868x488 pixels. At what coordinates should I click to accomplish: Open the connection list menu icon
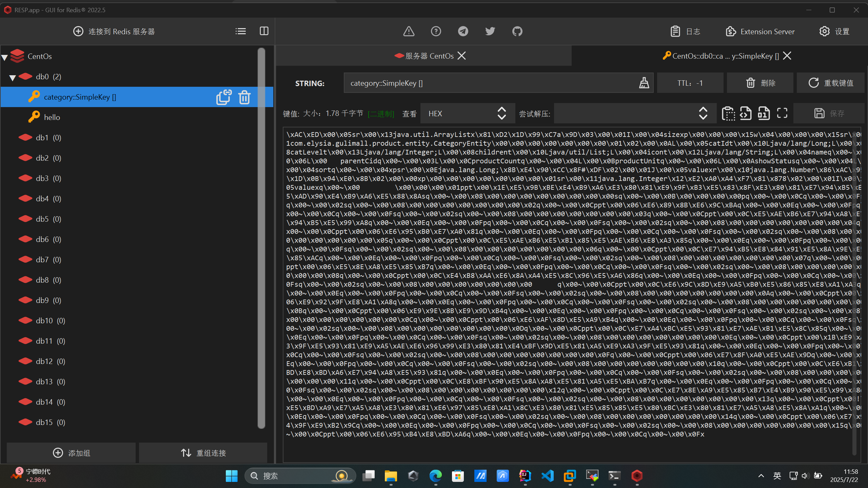240,31
